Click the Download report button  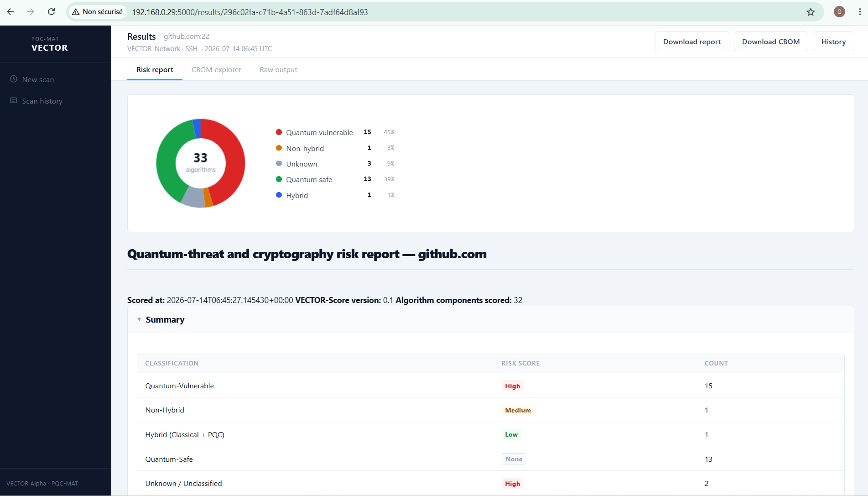(692, 42)
